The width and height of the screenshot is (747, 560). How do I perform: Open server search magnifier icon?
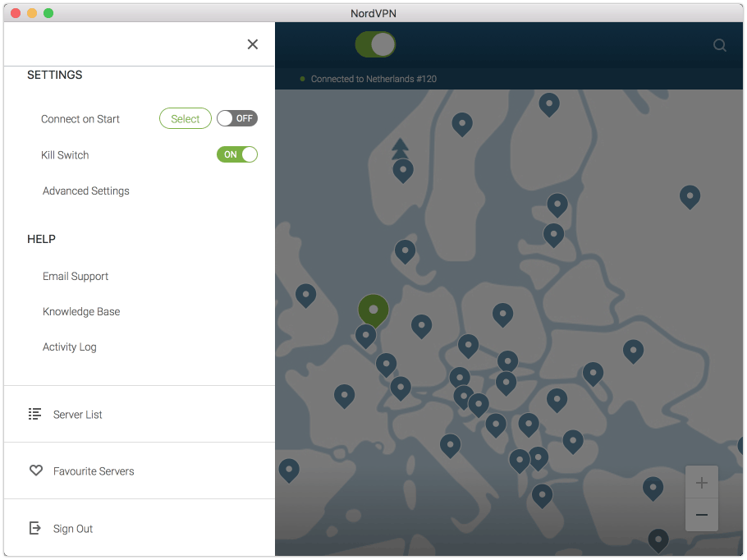coord(719,45)
